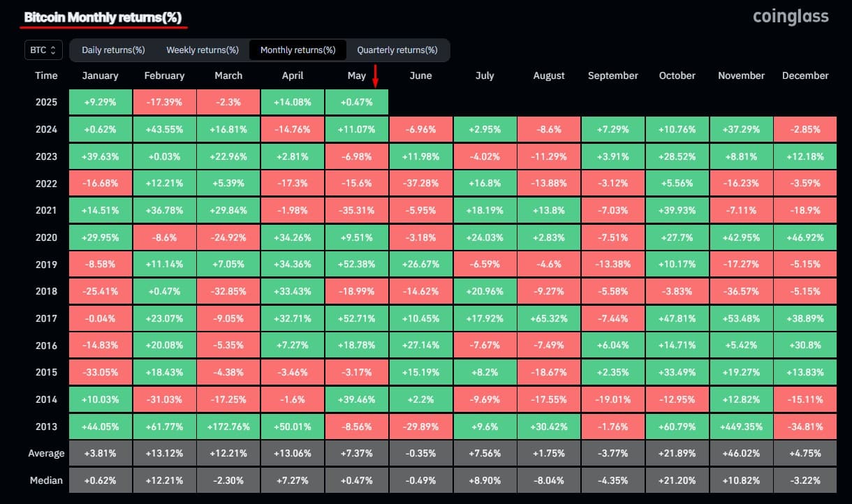This screenshot has height=504, width=852.
Task: Select the 2020 row label
Action: [x=46, y=237]
